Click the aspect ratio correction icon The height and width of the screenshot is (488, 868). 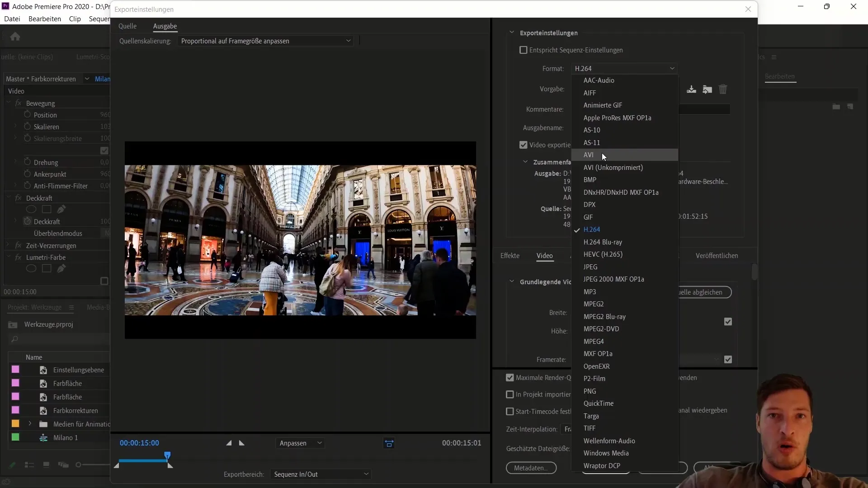pos(389,443)
